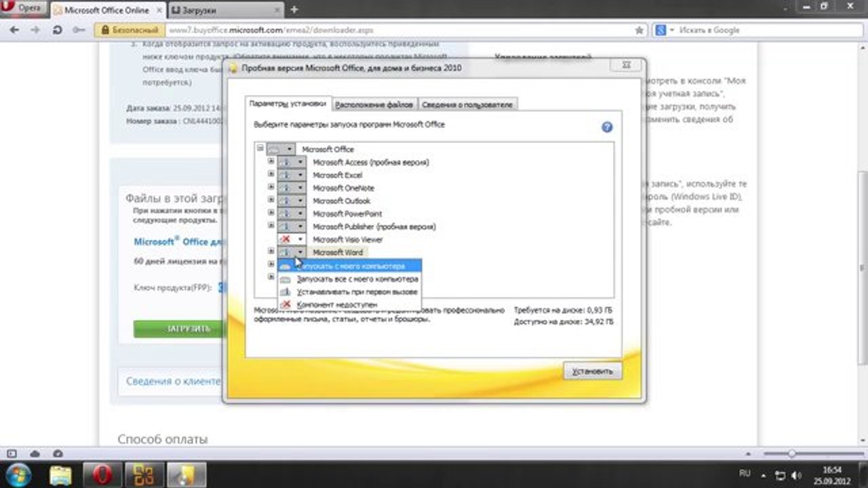Select the Microsoft Office Online browser tab
This screenshot has height=488, width=868.
click(x=107, y=10)
